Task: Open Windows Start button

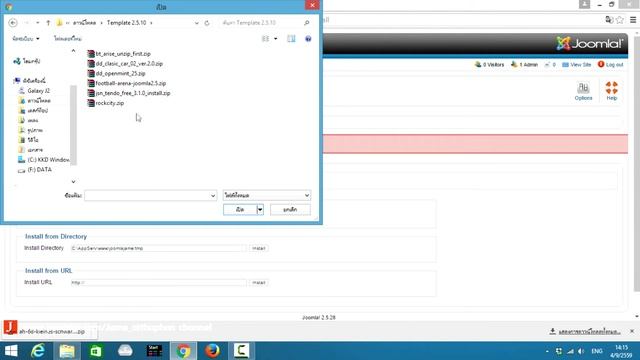Action: click(x=11, y=351)
